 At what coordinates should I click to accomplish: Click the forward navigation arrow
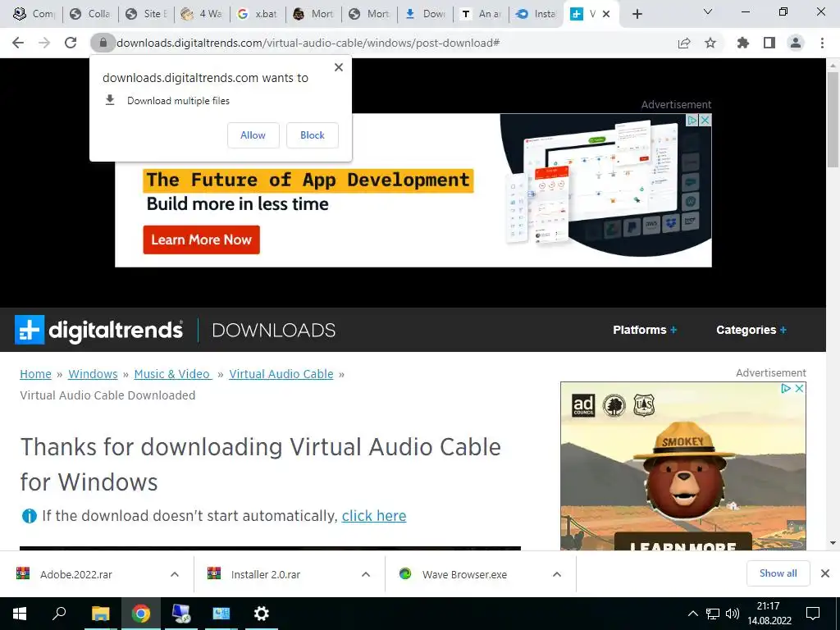44,43
